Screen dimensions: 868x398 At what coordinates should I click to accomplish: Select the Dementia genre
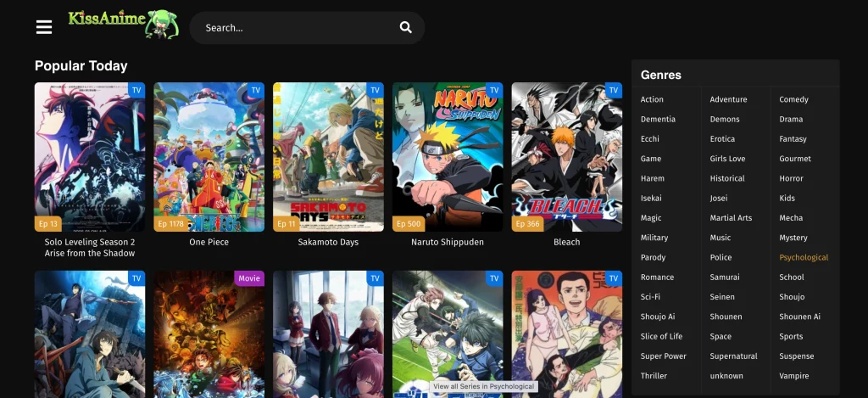click(658, 119)
